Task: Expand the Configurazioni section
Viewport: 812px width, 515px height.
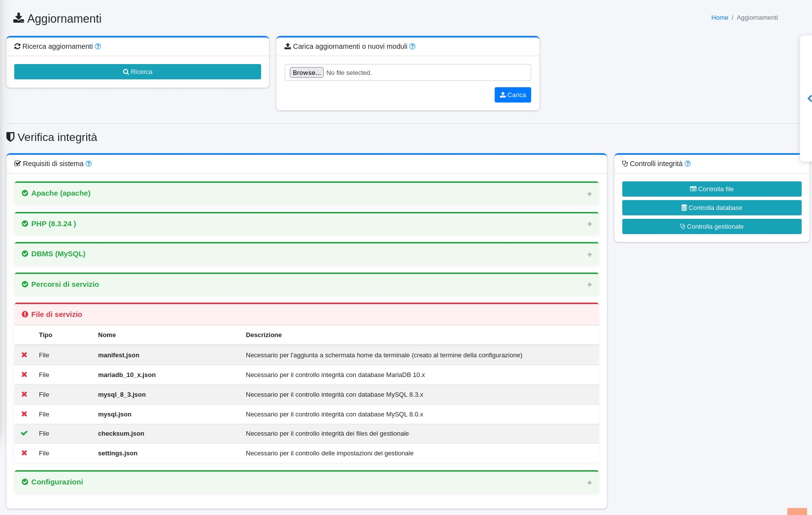Action: 589,482
